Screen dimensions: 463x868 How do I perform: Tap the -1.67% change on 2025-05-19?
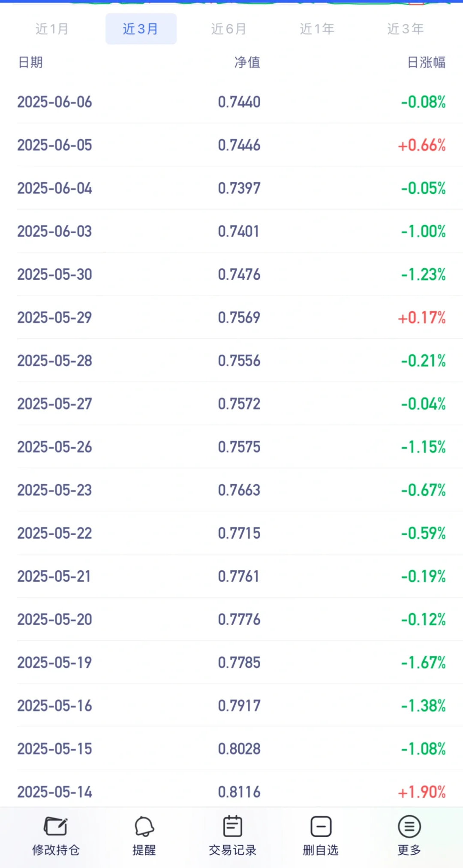pos(424,663)
